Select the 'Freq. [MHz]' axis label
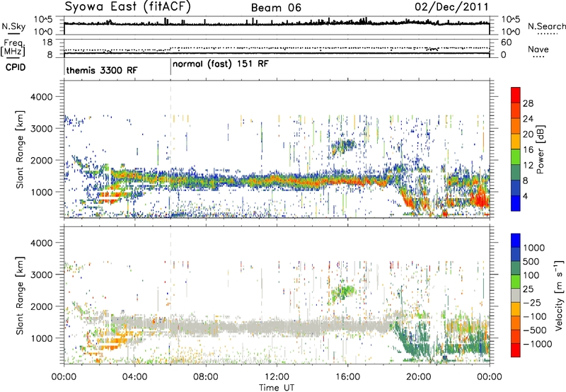This screenshot has width=566, height=392. (x=13, y=47)
